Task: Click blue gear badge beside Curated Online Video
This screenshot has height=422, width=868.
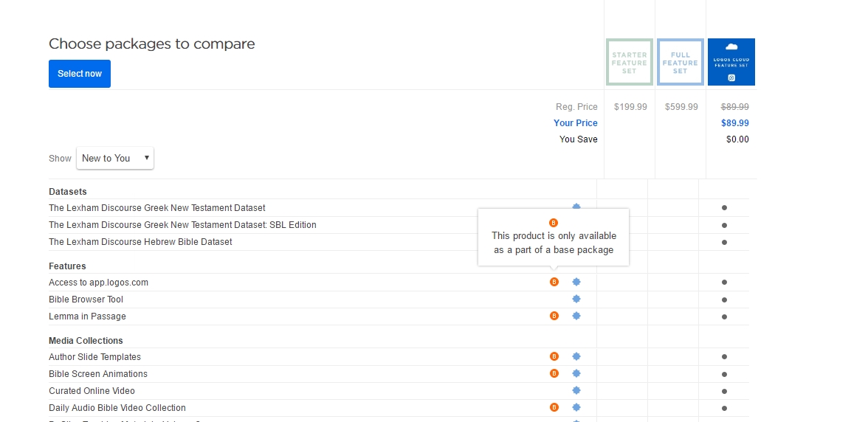Action: point(576,390)
